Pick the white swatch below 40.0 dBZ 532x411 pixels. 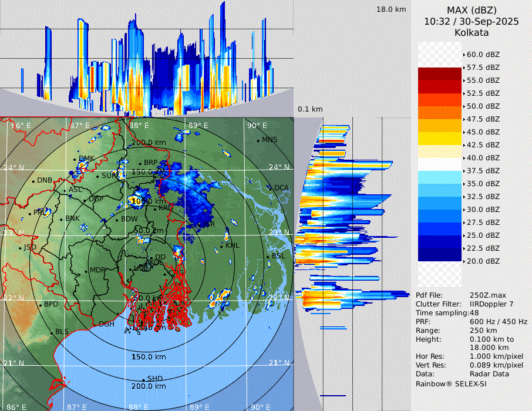440,164
